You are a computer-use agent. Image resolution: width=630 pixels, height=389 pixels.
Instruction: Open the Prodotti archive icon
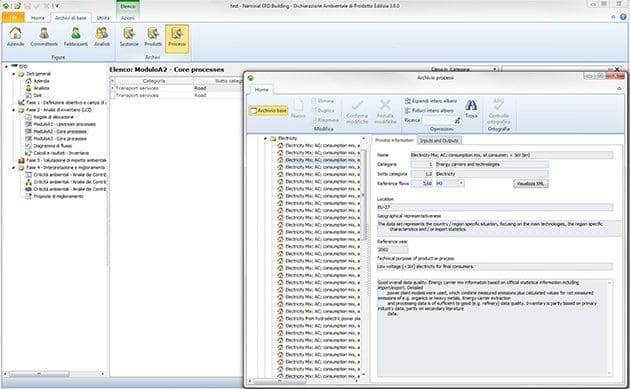(x=153, y=36)
